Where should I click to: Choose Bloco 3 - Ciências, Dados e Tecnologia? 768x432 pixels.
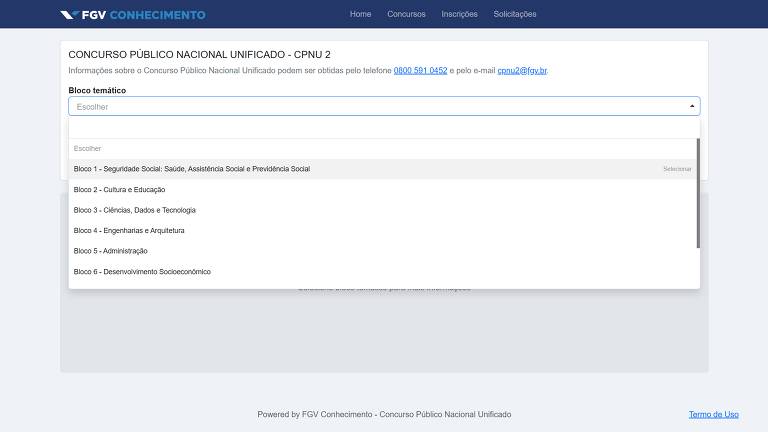(x=383, y=210)
